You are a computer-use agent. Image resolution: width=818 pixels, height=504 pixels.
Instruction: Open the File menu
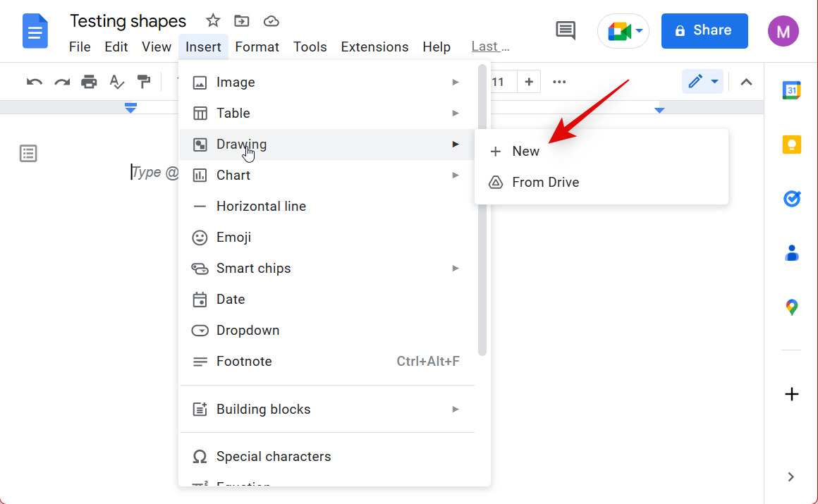click(x=80, y=47)
